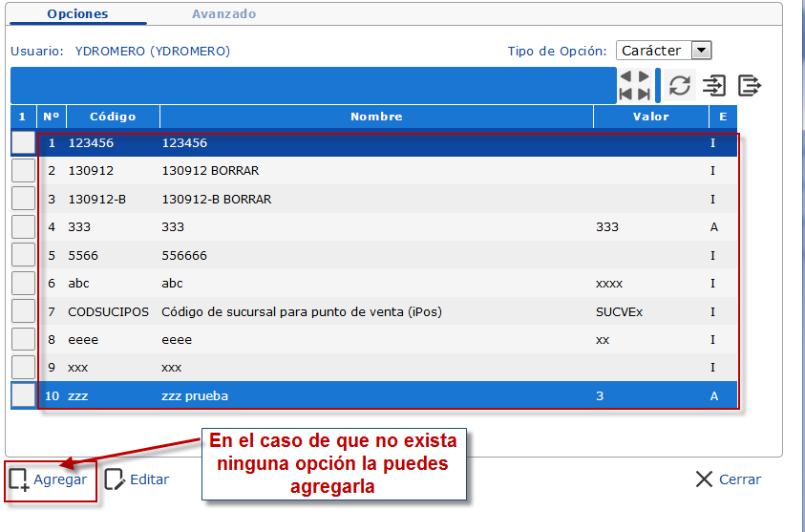Sort by the Valor column header
Screen dimensions: 805x532
651,117
